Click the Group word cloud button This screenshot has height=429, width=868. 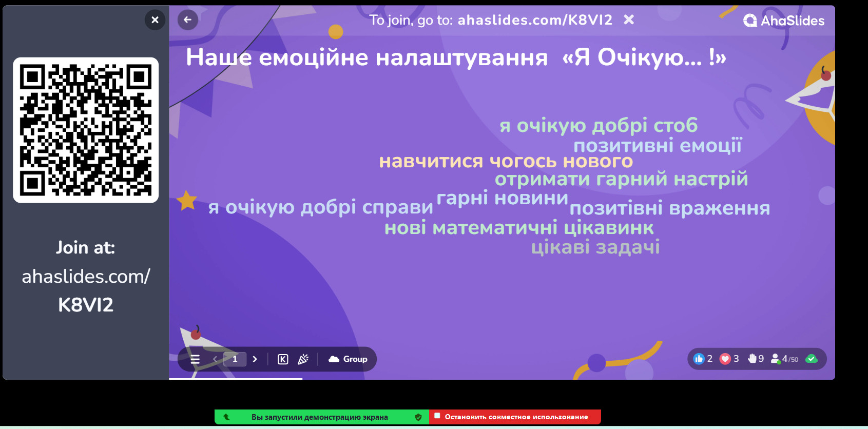pos(348,359)
